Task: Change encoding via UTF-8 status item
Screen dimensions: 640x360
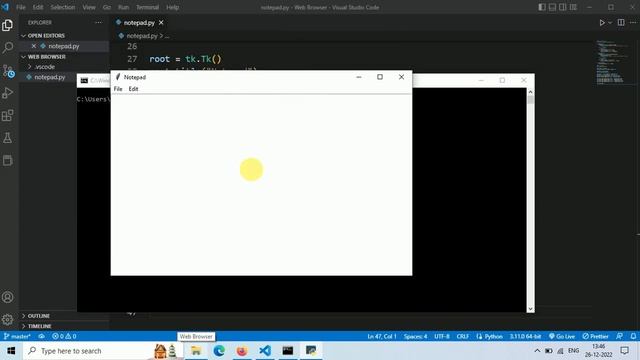Action: [442, 336]
